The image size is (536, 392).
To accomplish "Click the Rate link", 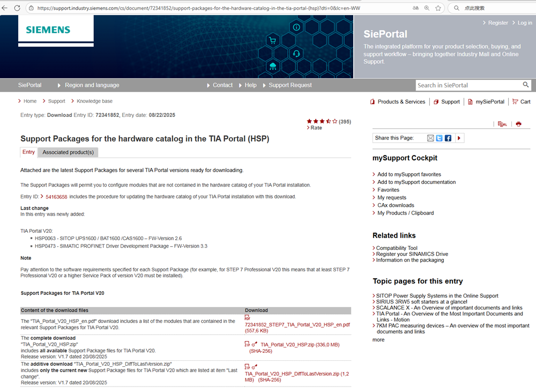I will click(316, 128).
